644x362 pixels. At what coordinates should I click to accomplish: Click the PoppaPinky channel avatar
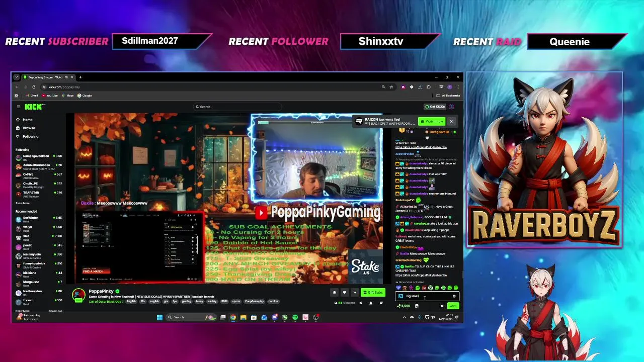click(78, 295)
